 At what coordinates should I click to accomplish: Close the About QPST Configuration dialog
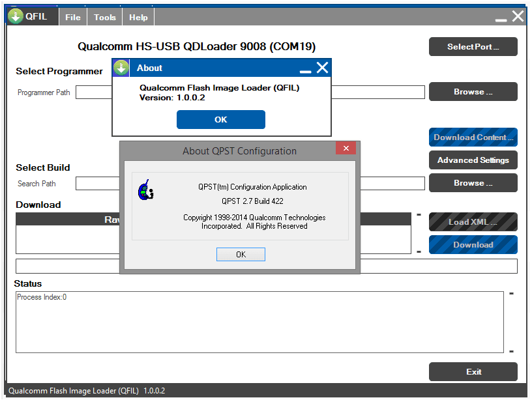346,148
